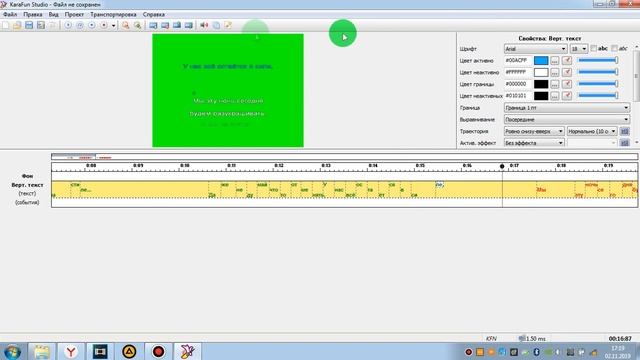Screen dimensions: 640x360
Task: Open File Explorer from the taskbar
Action: (42, 351)
